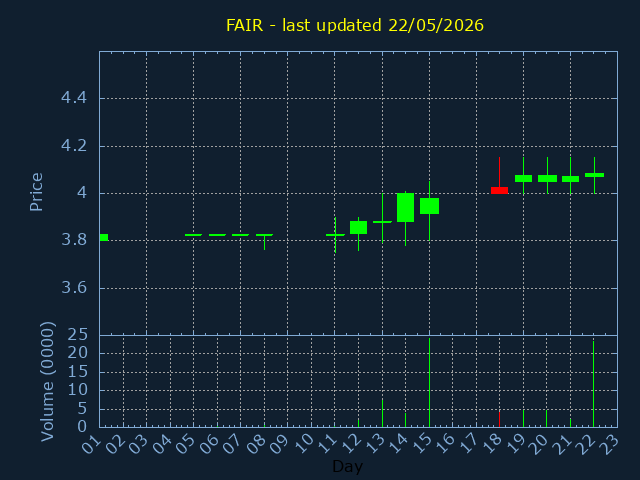Click the day 20 green candle
640x480 pixels.
[547, 178]
